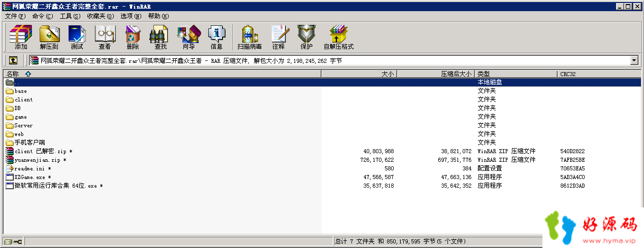
Task: Open the 命令(C) menu
Action: [42, 16]
